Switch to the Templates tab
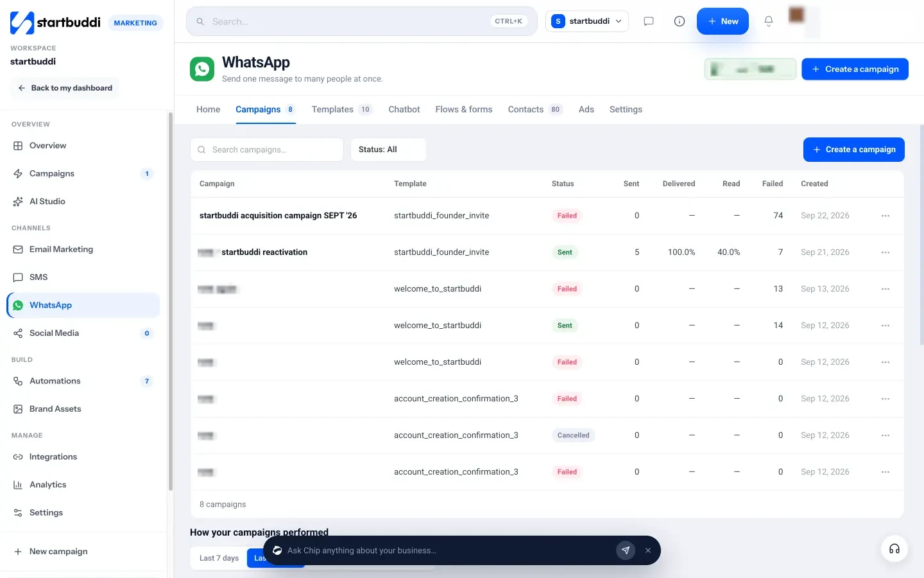The image size is (924, 578). pyautogui.click(x=341, y=110)
